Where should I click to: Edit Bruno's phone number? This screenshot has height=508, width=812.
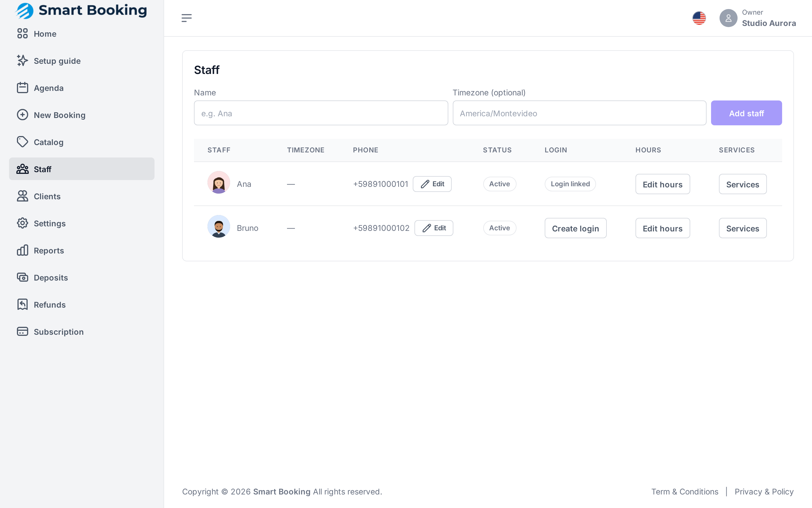[x=434, y=228]
